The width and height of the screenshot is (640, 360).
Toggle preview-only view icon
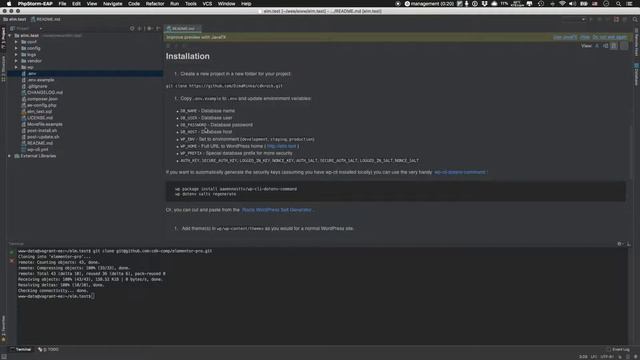click(614, 46)
